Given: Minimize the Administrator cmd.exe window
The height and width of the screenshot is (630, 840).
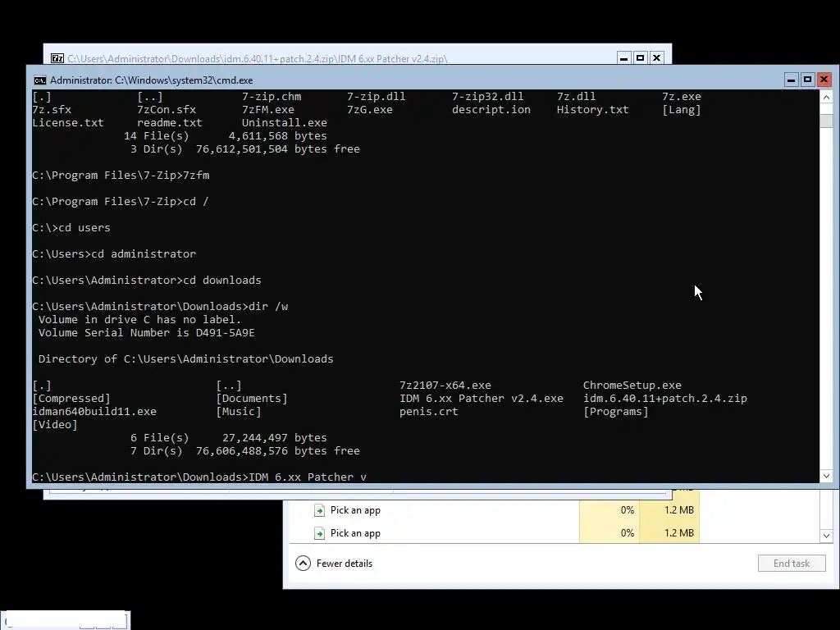Looking at the screenshot, I should pyautogui.click(x=792, y=80).
